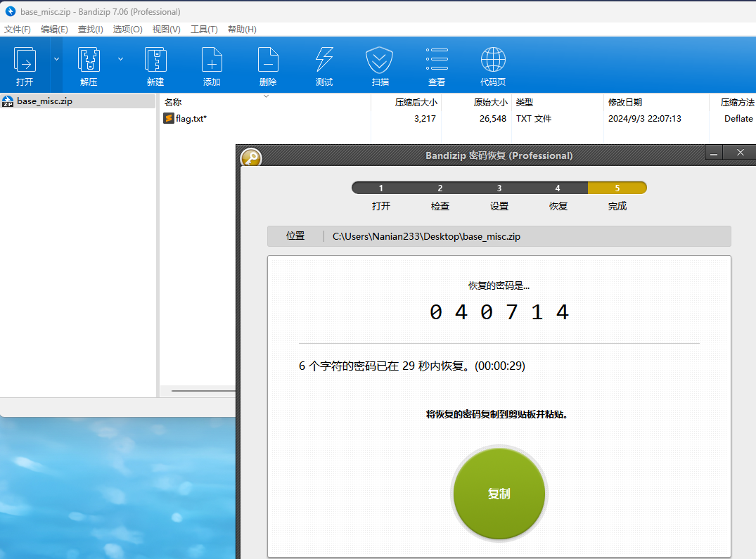Click the Code page (代码页) globe icon

click(x=493, y=66)
